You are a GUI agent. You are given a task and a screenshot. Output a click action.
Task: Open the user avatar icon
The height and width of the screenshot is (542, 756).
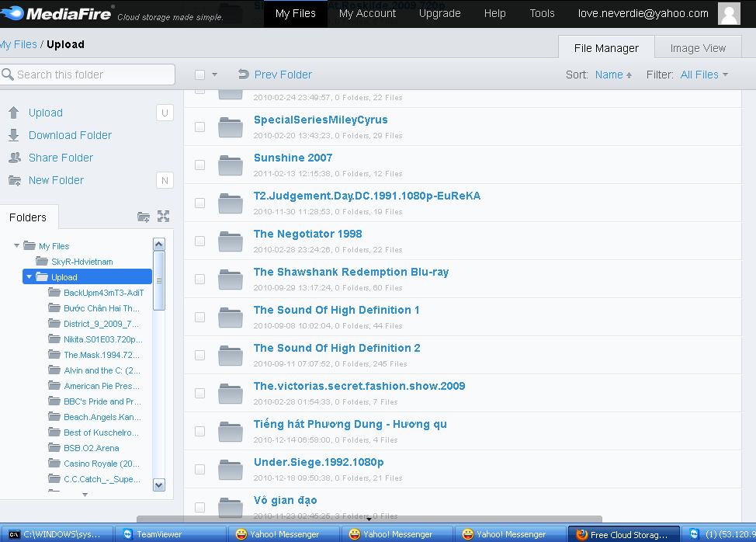point(729,13)
